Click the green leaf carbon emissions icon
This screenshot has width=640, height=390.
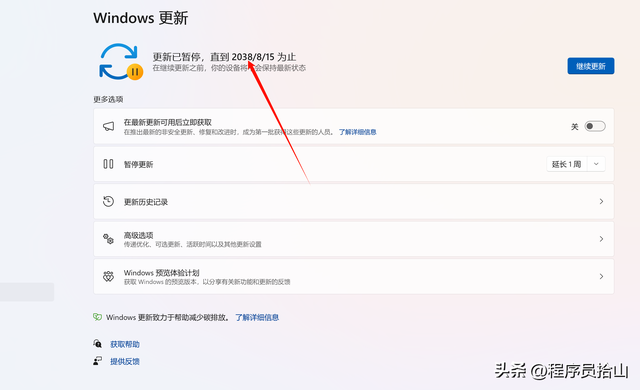97,317
